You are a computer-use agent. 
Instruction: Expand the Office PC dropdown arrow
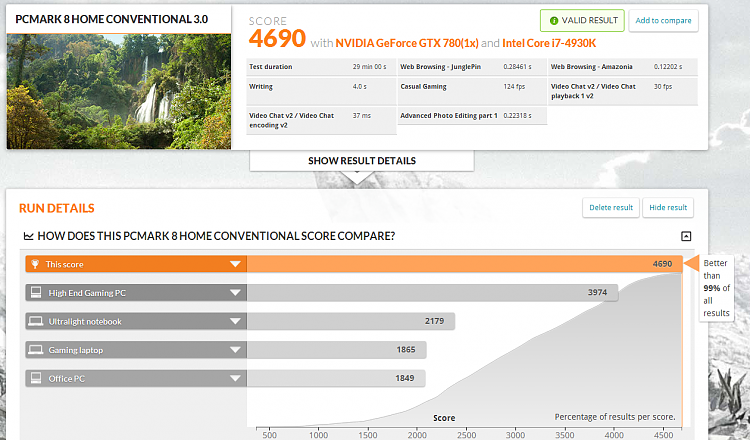tap(235, 378)
